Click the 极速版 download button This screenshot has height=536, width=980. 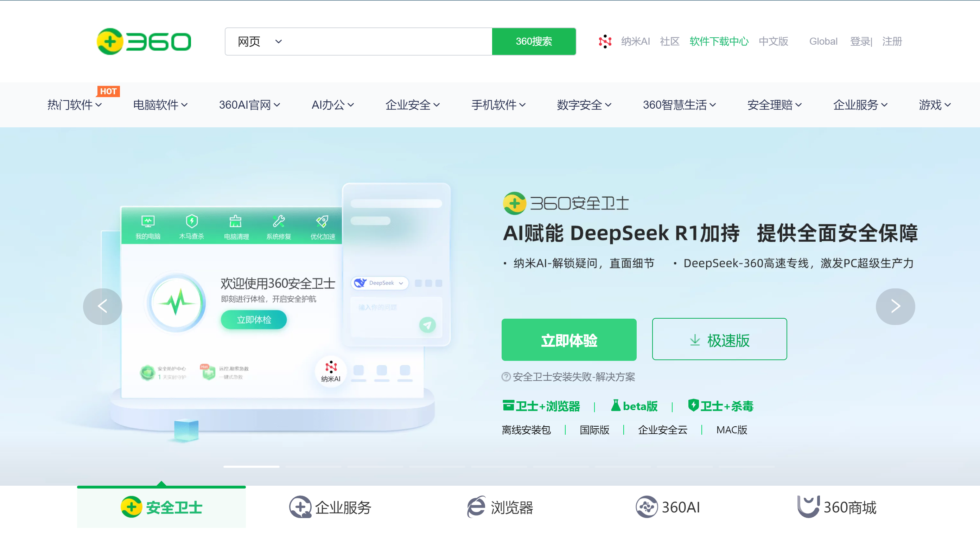coord(719,340)
